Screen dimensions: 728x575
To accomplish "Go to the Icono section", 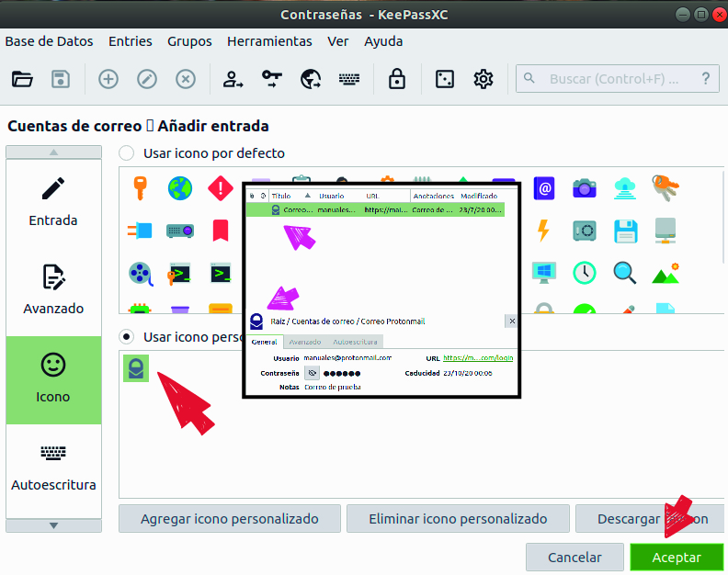I will (x=53, y=380).
